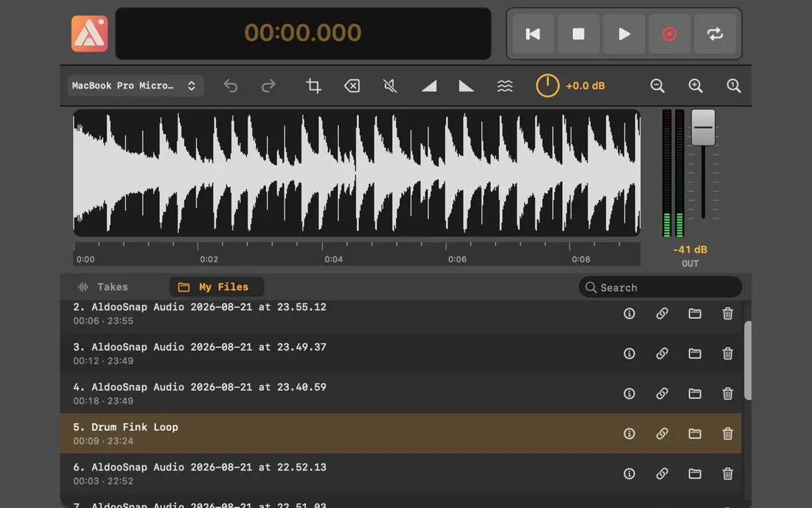
Task: Click the output volume fader handle
Action: tap(704, 128)
